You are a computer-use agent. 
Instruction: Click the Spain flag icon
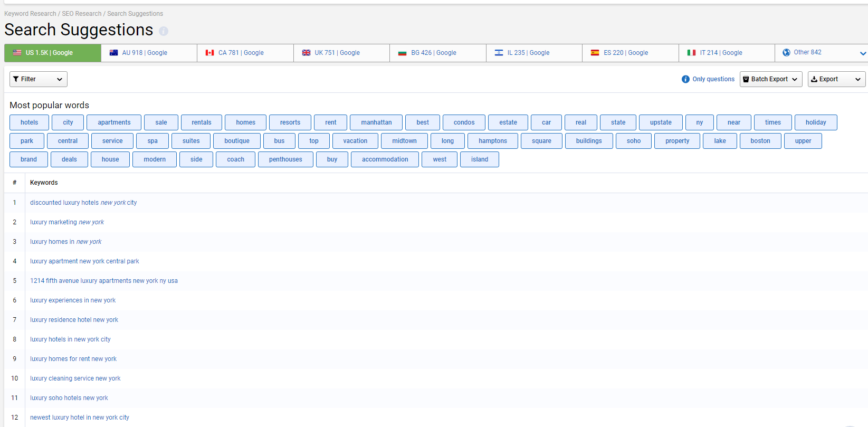[x=595, y=53]
